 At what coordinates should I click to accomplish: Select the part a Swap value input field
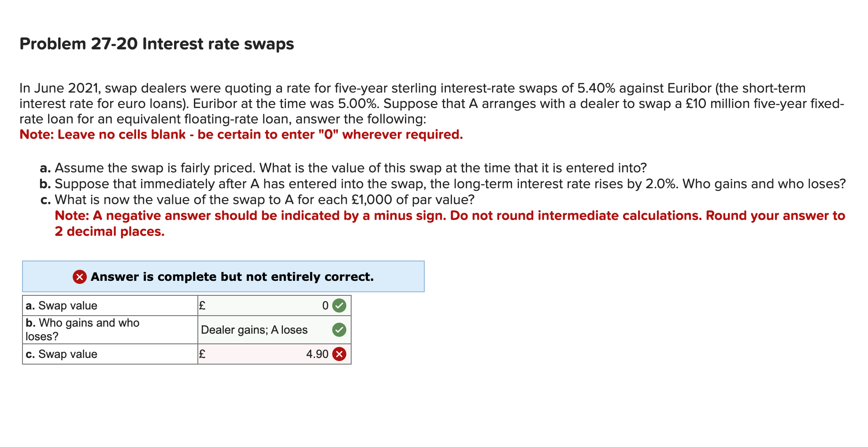273,305
